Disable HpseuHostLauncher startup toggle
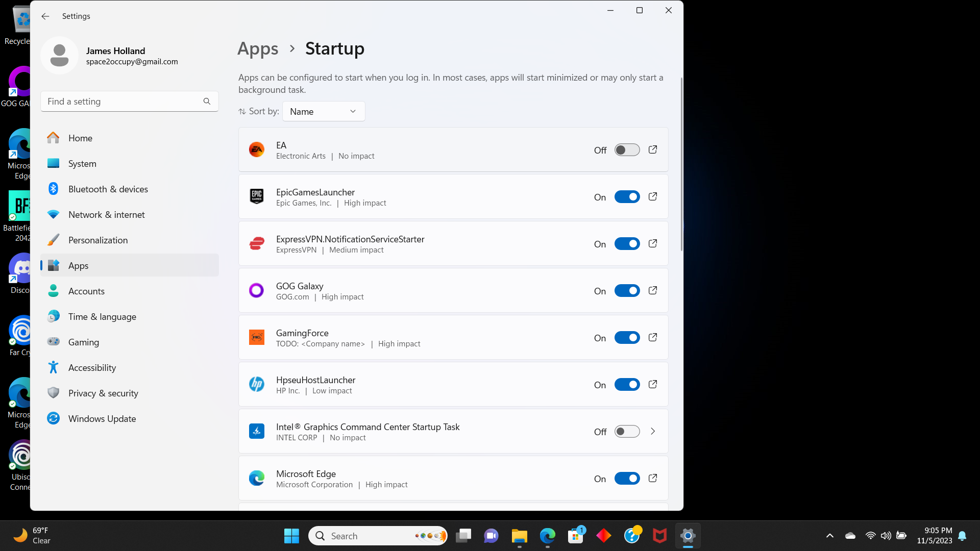Viewport: 980px width, 551px height. click(627, 385)
